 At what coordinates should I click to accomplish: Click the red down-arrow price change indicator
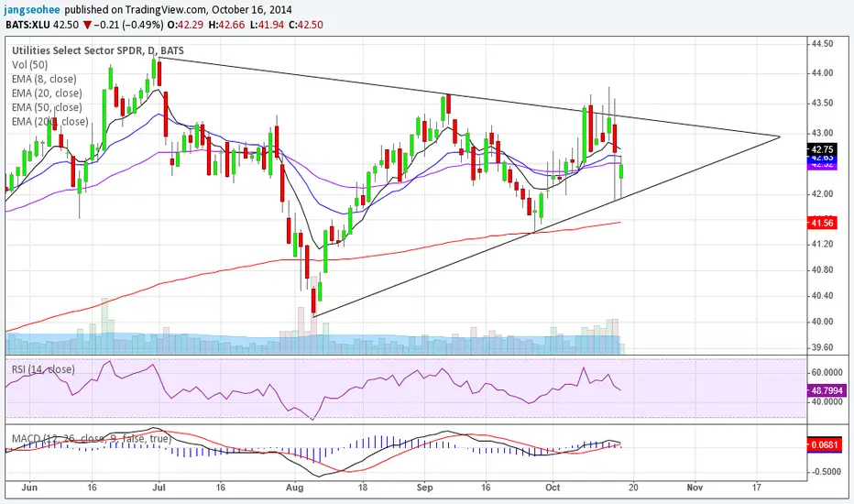click(x=87, y=26)
